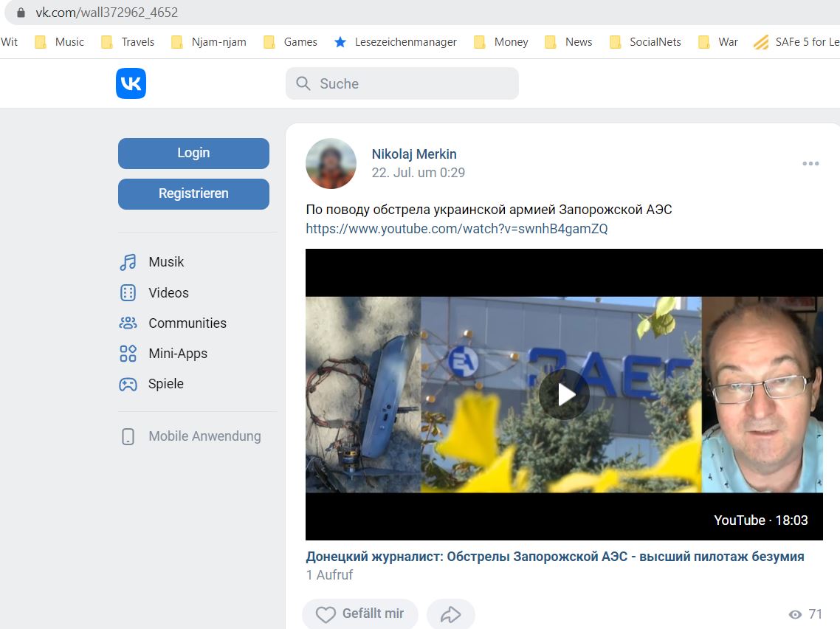Click the views eye icon
Screen dimensions: 840x629
pyautogui.click(x=796, y=614)
